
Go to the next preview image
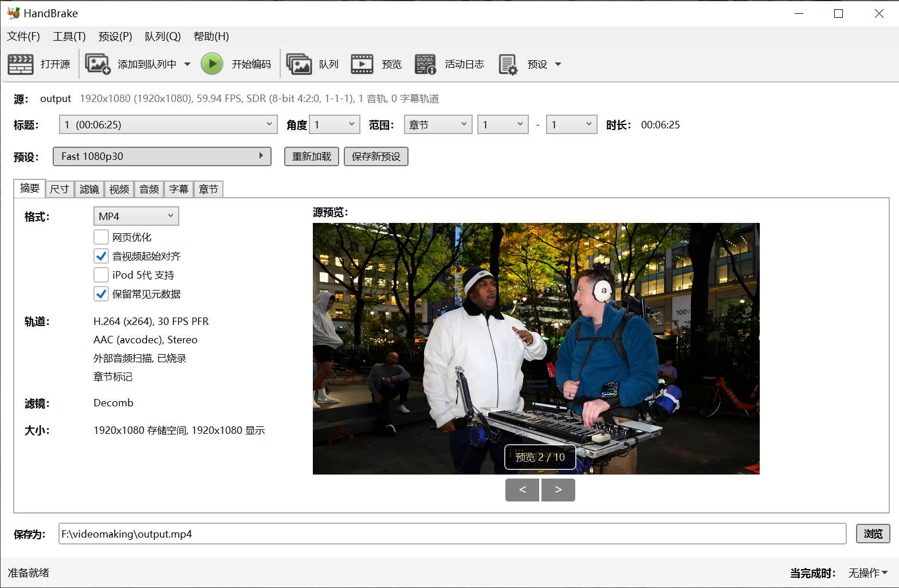(x=558, y=490)
